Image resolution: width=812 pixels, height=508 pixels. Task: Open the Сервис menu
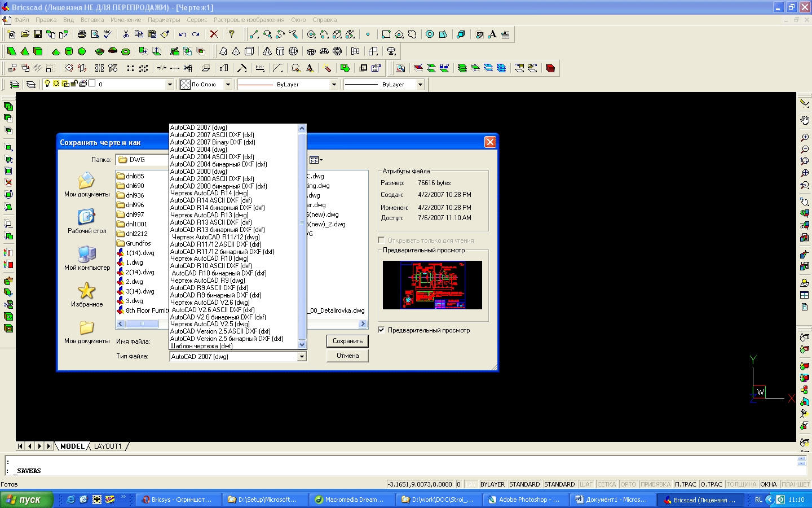point(197,20)
